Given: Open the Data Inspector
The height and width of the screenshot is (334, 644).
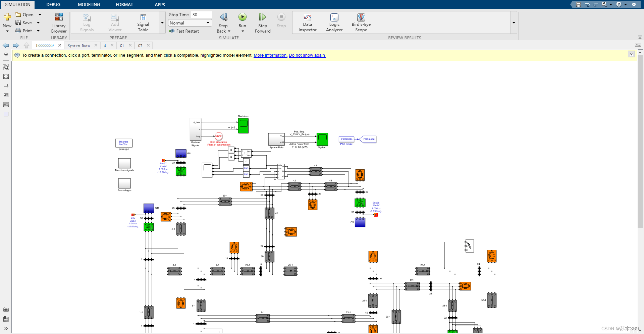Looking at the screenshot, I should [307, 22].
